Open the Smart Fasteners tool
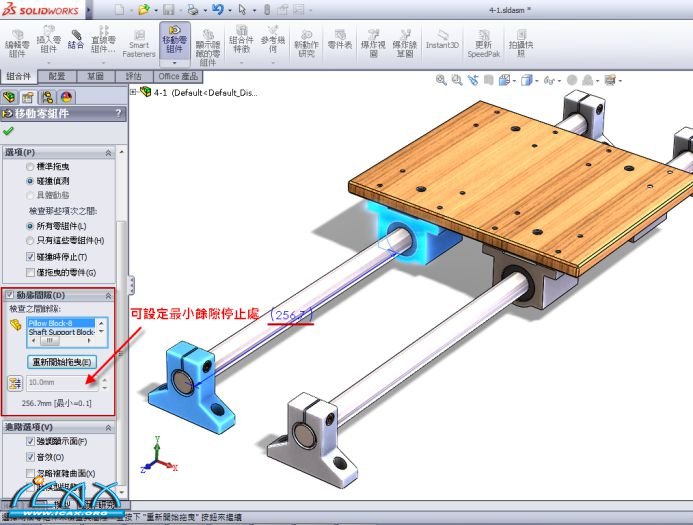 pos(139,41)
